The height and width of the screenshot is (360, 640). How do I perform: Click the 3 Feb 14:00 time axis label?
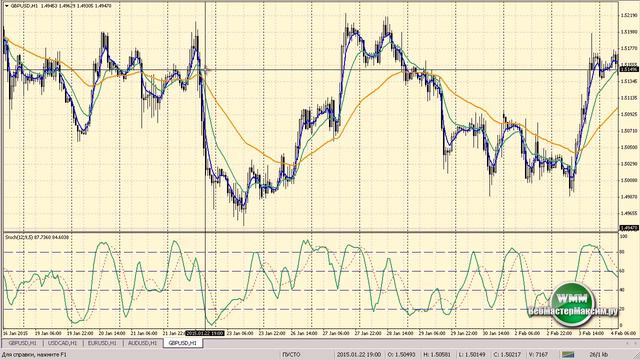591,333
